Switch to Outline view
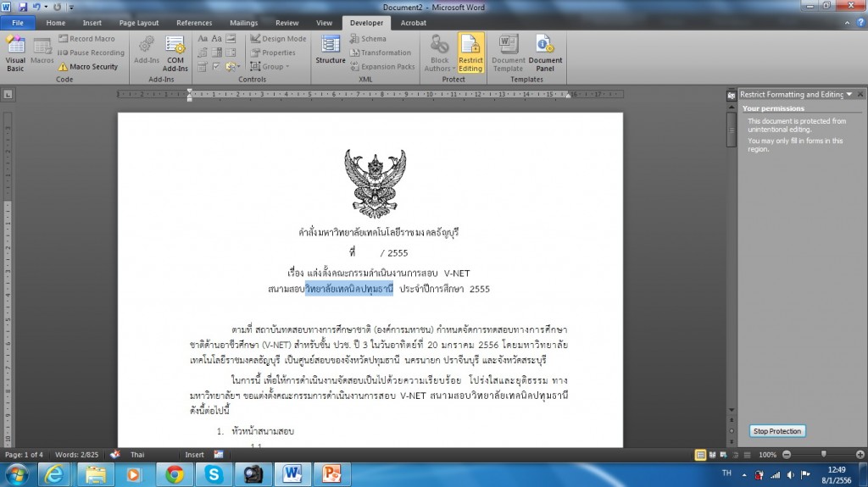The image size is (868, 487). [735, 455]
